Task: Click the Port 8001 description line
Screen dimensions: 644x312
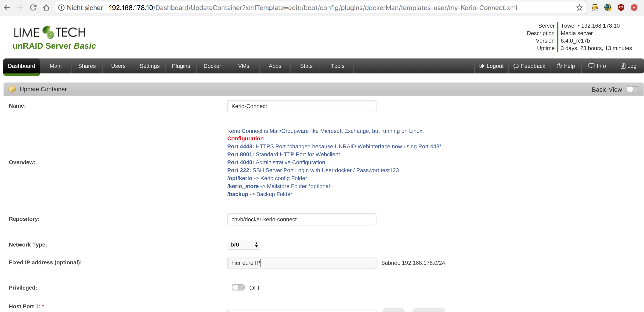Action: [283, 155]
